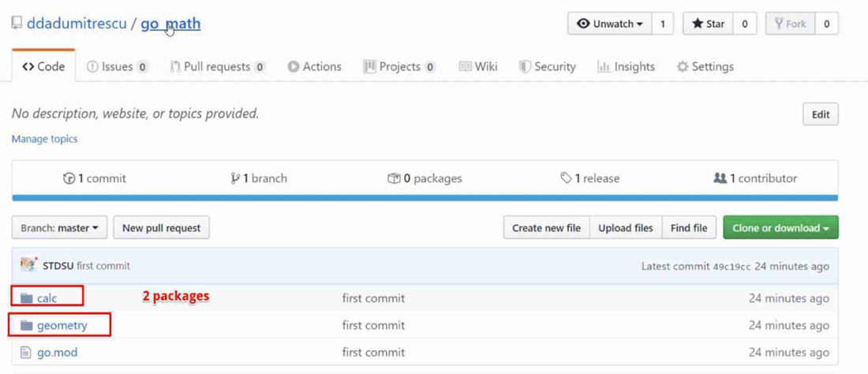Click the Manage topics link
This screenshot has height=374, width=868.
pos(44,139)
